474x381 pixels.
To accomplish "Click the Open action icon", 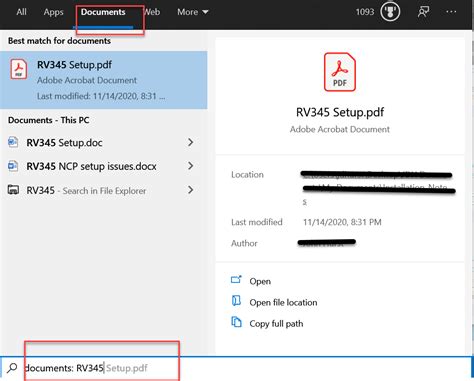I will 236,279.
